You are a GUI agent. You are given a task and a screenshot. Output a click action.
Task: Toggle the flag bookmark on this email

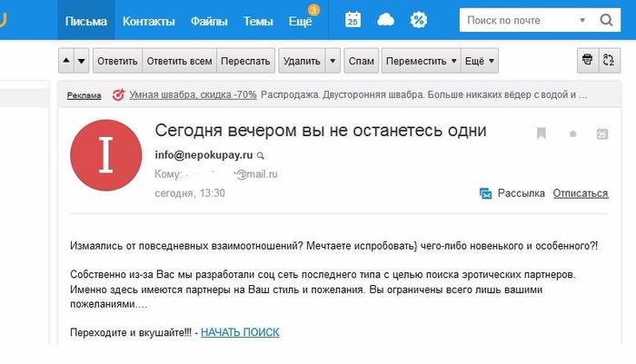pos(542,134)
